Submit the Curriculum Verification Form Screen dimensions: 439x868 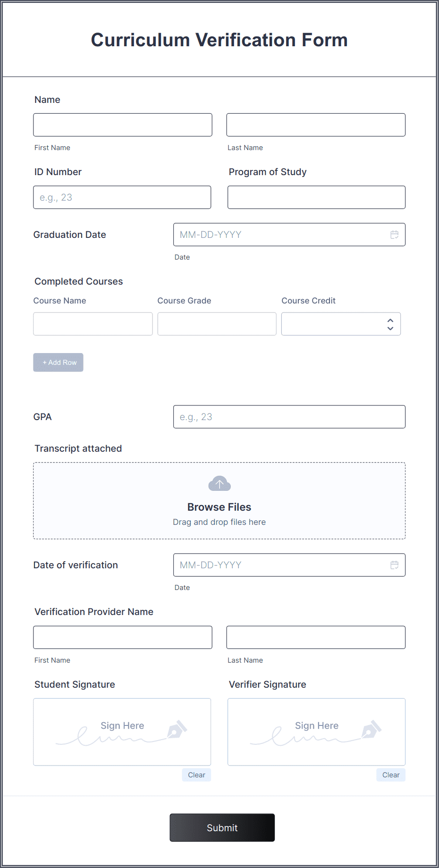click(222, 827)
